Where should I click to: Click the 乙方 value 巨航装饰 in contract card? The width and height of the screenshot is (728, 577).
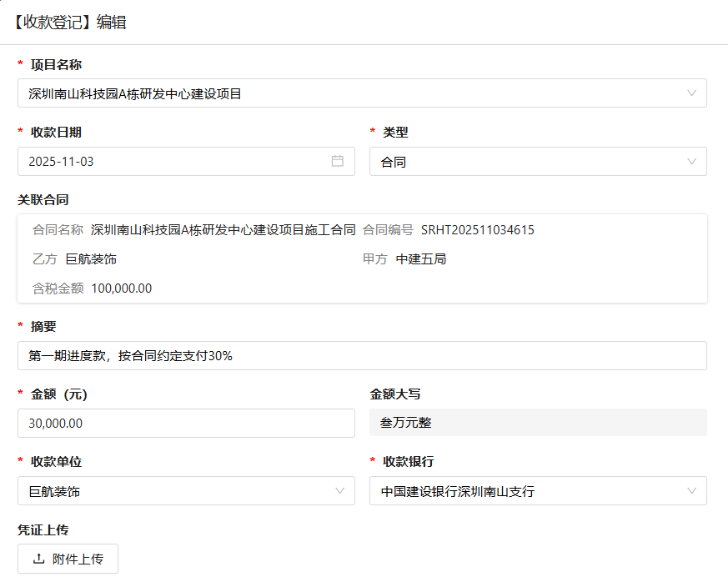click(x=91, y=259)
